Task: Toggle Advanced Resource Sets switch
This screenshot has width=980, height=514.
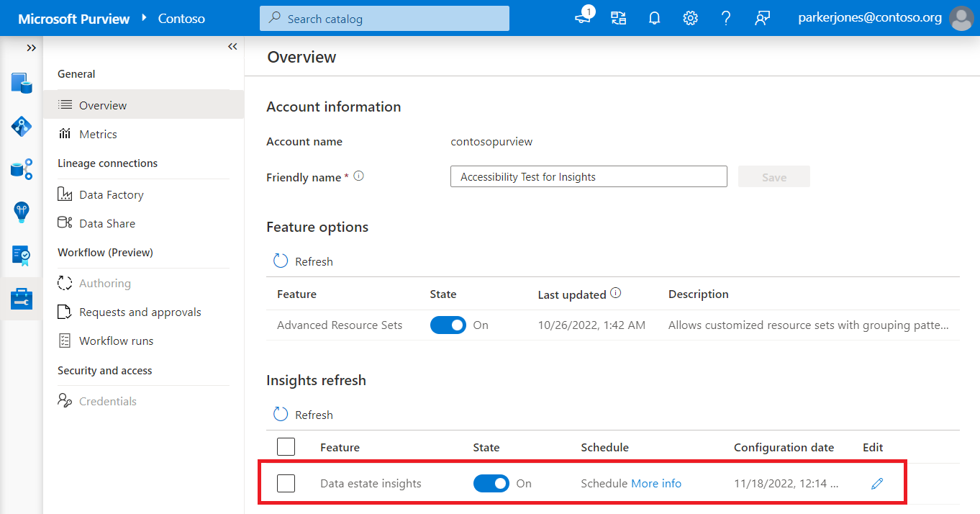Action: pos(448,325)
